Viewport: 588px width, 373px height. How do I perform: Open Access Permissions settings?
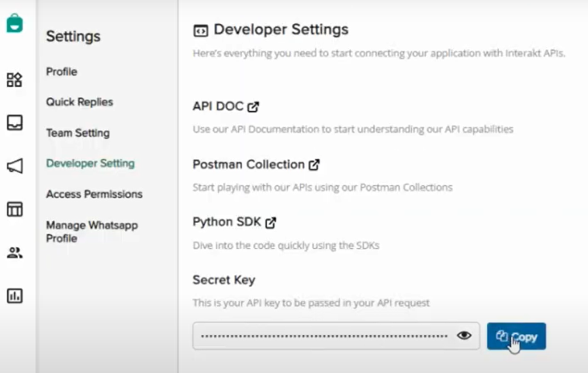point(94,194)
